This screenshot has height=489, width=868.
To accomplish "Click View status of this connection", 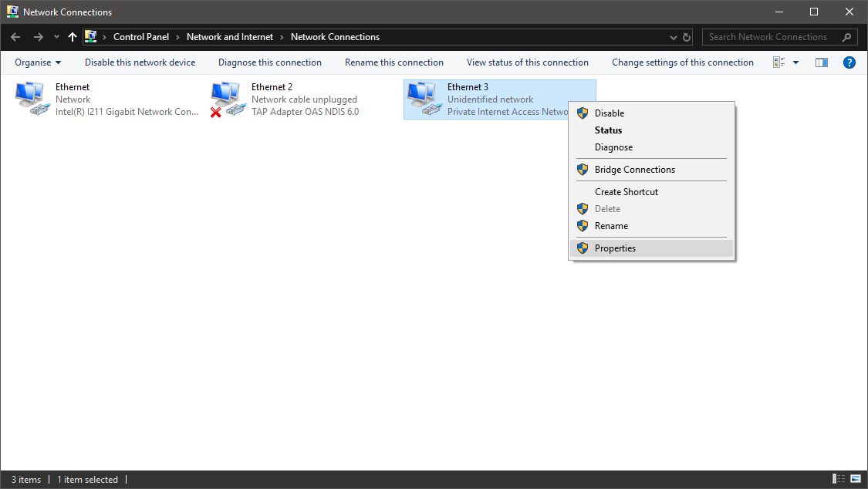I will coord(528,62).
